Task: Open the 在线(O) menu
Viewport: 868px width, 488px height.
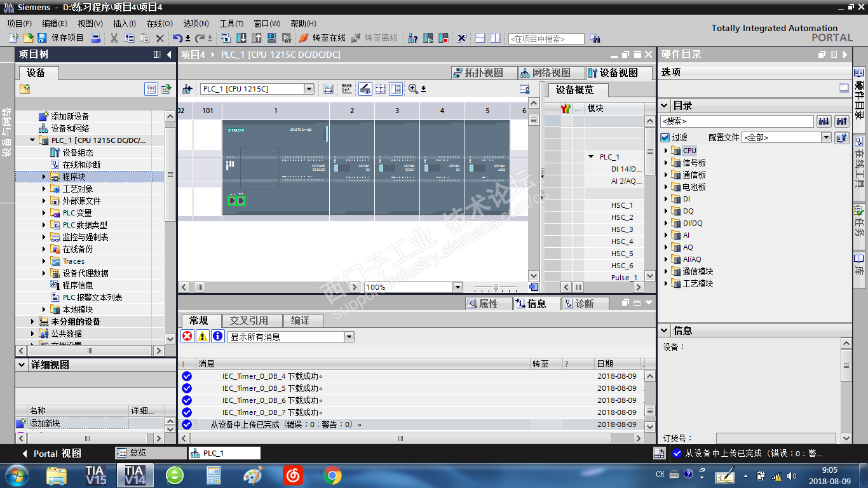Action: (159, 24)
